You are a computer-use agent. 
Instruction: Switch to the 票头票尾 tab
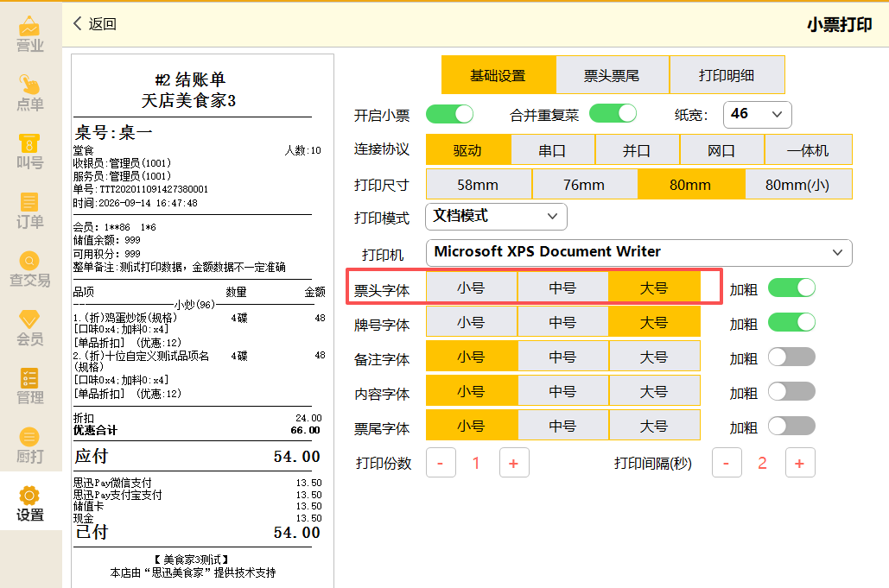(x=613, y=75)
